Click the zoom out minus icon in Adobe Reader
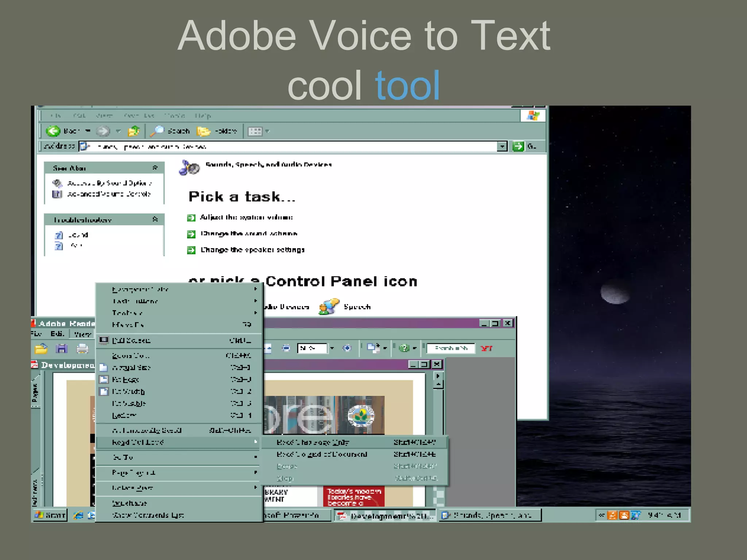747x560 pixels. coord(286,348)
